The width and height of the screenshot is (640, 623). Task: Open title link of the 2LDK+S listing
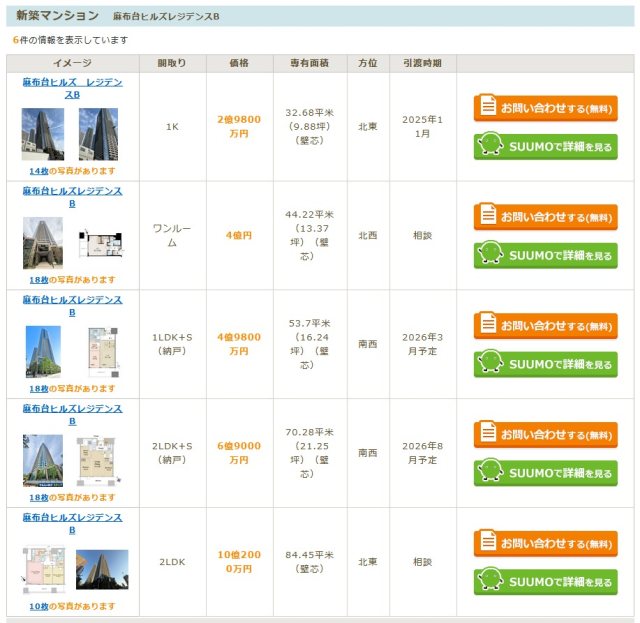click(x=72, y=415)
